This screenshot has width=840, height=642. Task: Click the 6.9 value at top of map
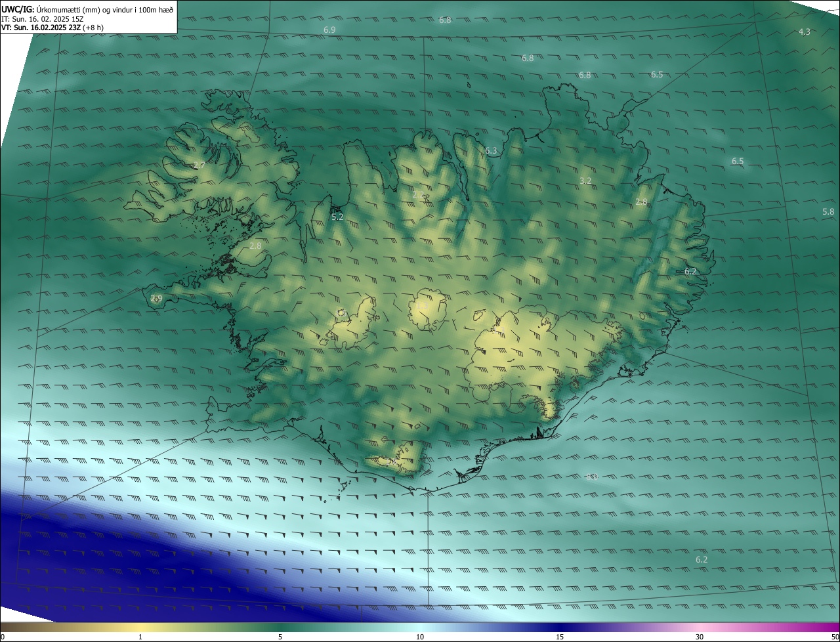329,30
